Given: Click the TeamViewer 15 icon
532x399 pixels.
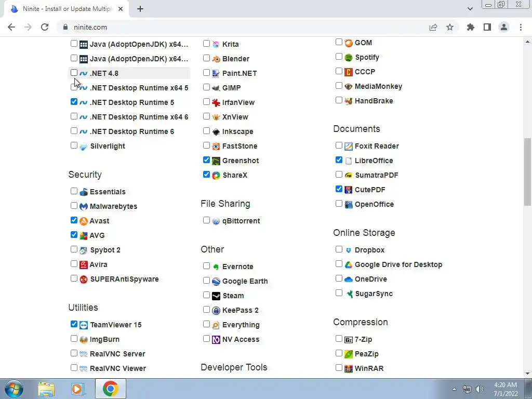Looking at the screenshot, I should 84,325.
